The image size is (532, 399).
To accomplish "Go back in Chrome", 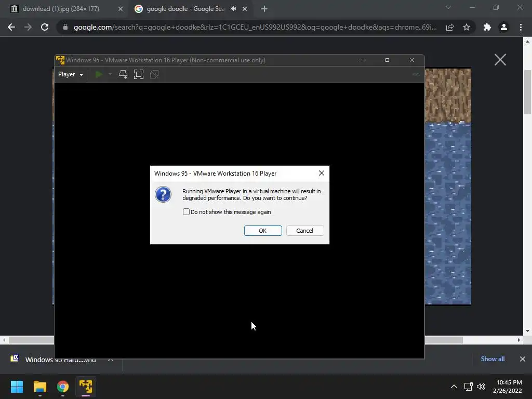I will point(11,27).
